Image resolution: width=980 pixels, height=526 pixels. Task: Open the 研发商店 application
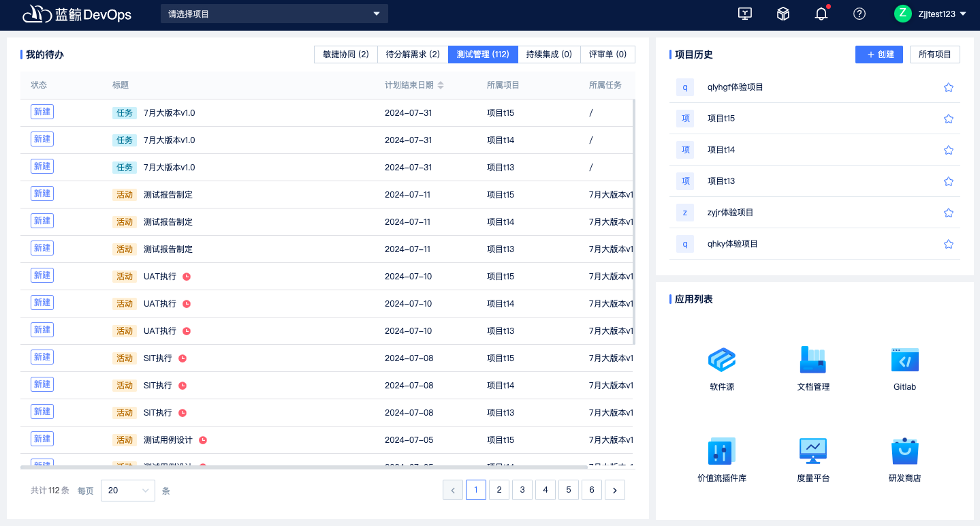pos(904,460)
